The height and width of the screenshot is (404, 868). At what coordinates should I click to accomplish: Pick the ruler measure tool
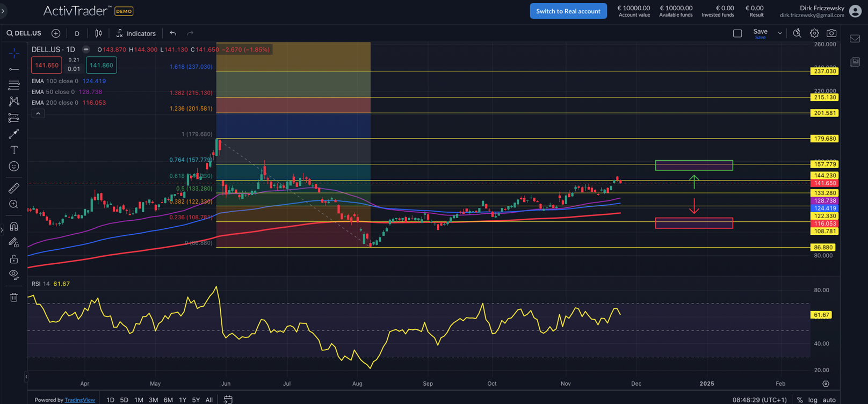14,188
